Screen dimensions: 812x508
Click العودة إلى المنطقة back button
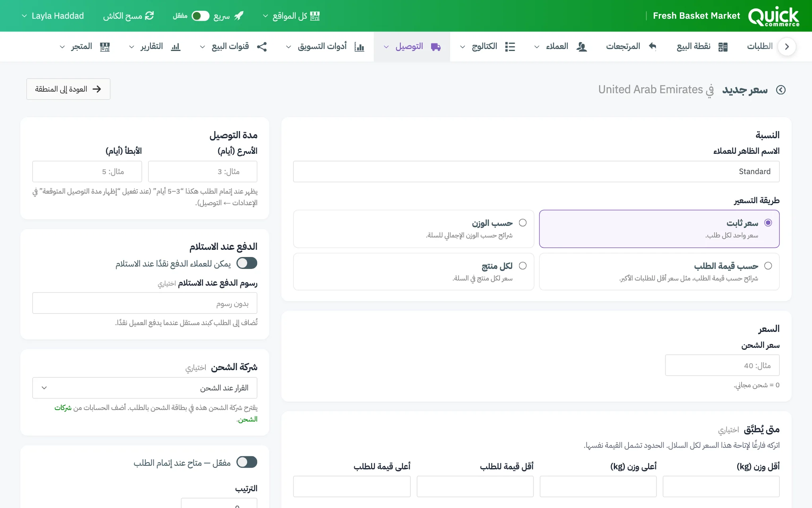click(x=68, y=89)
